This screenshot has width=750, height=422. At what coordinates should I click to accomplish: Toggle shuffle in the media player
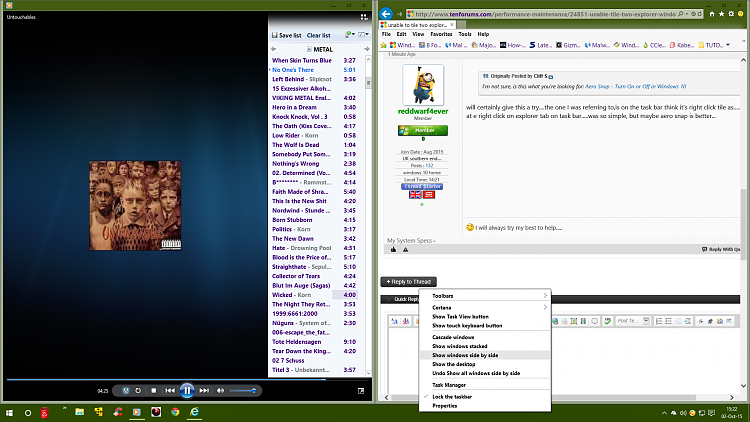pos(126,390)
